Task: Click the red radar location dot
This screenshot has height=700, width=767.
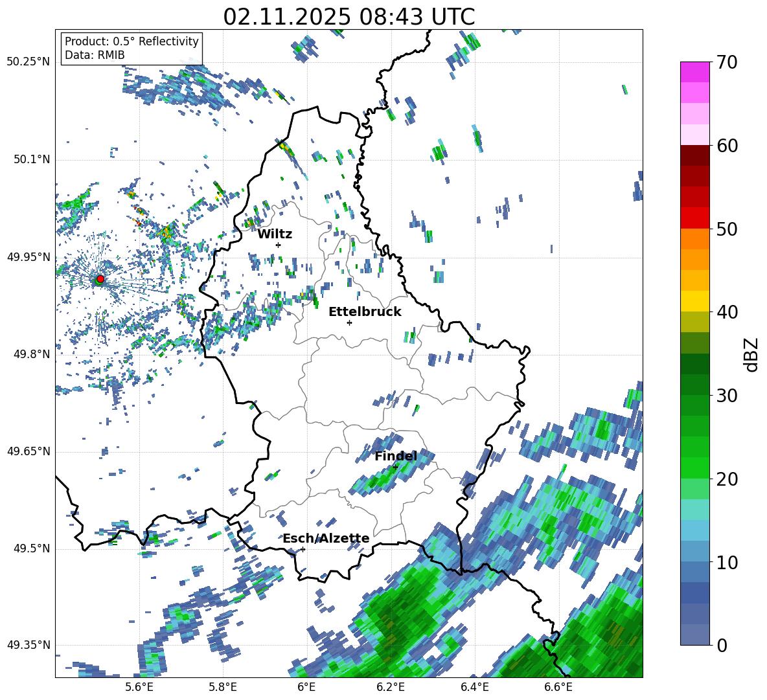Action: (100, 279)
